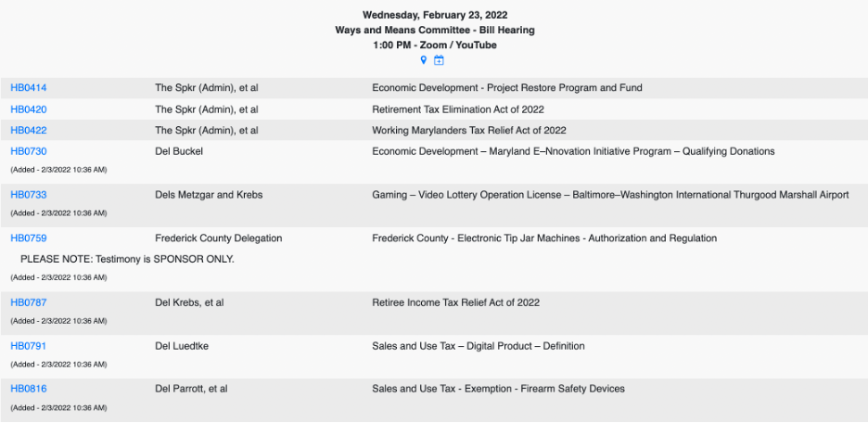This screenshot has width=868, height=423.
Task: Click the Retiree Income Tax Relief title
Action: 455,302
